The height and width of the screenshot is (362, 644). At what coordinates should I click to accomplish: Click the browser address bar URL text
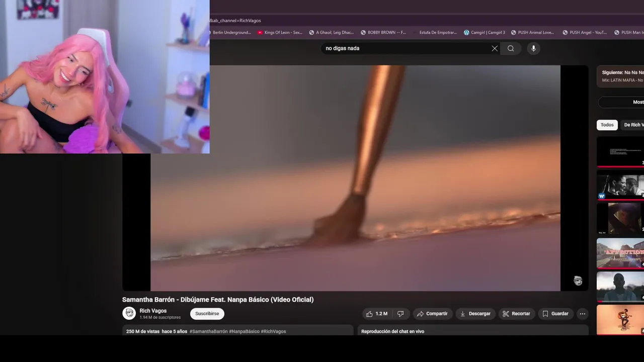(235, 21)
